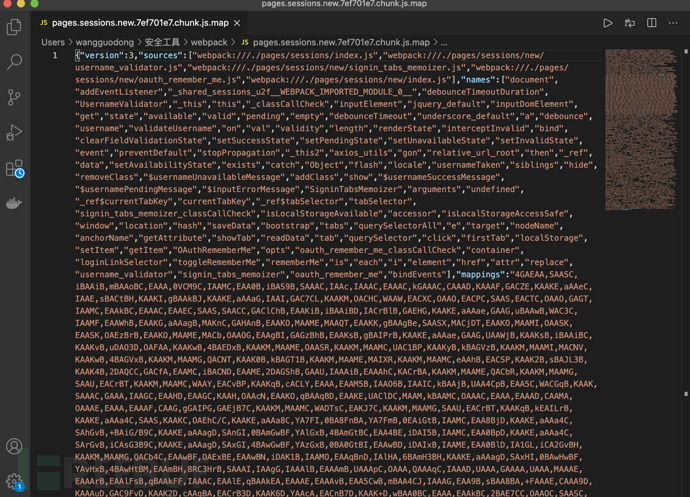This screenshot has width=690, height=497.
Task: Open the Extensions view
Action: 14,168
